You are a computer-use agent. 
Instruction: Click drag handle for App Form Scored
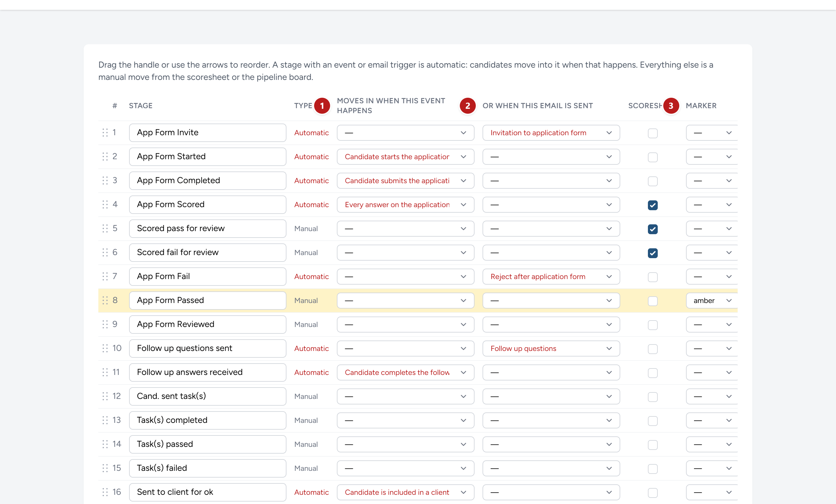click(105, 204)
